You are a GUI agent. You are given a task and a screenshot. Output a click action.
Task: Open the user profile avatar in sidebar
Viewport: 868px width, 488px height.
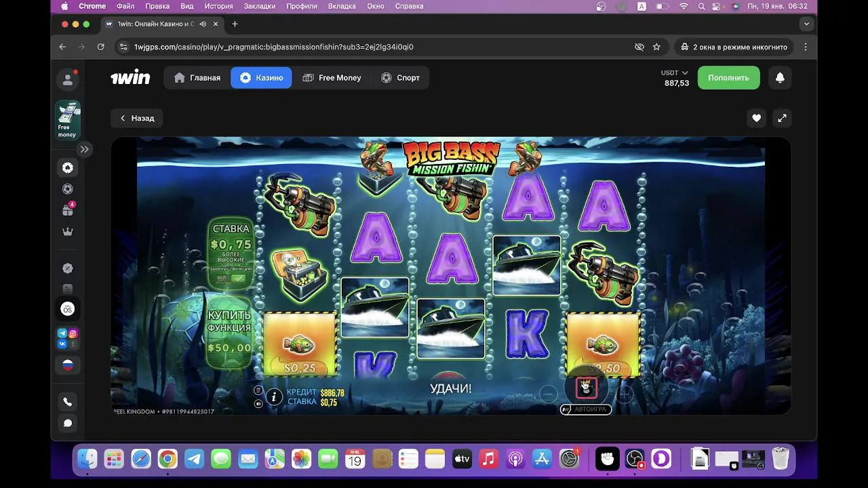click(x=67, y=80)
